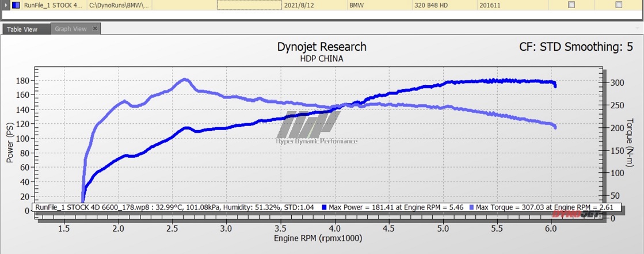The width and height of the screenshot is (644, 254).
Task: Tick the last checkbox in run row
Action: point(619,5)
